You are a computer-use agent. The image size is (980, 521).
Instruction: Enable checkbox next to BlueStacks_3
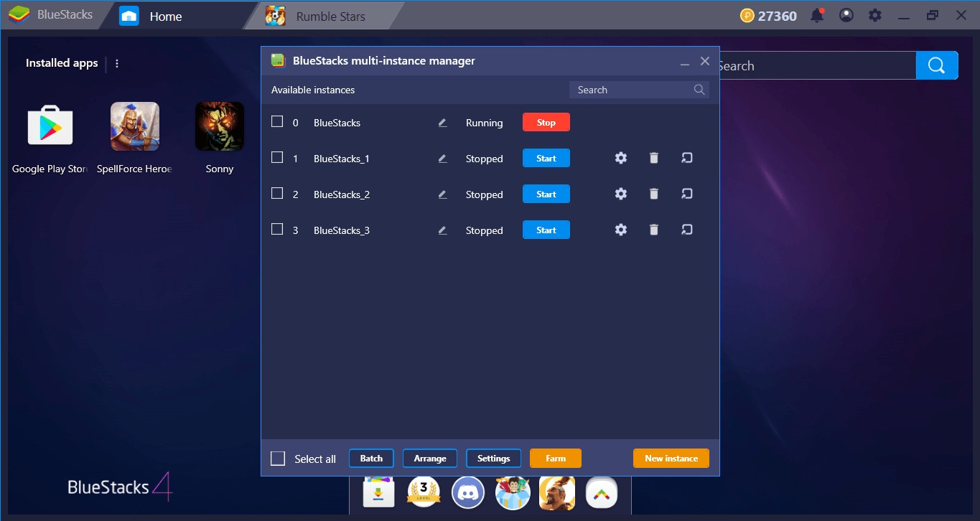(x=277, y=229)
